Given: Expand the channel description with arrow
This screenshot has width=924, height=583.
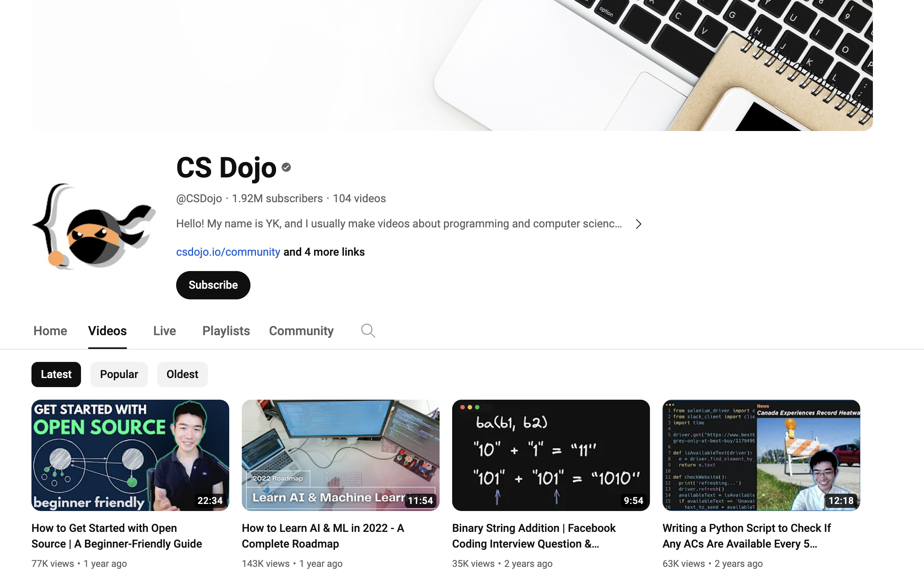Looking at the screenshot, I should click(x=637, y=224).
